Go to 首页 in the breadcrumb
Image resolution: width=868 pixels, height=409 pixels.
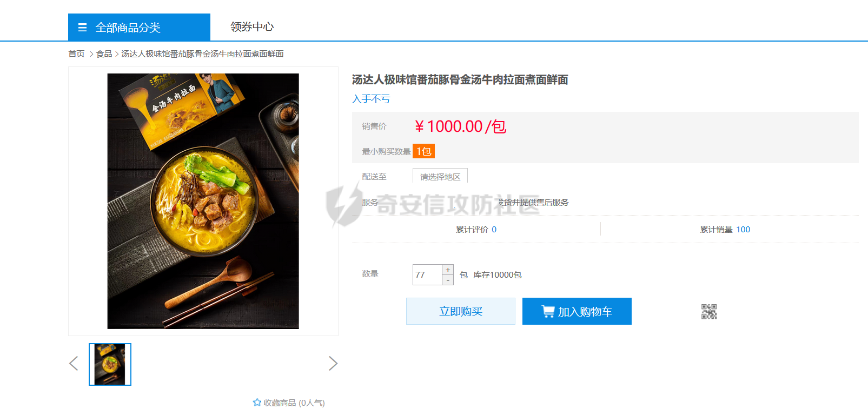76,54
